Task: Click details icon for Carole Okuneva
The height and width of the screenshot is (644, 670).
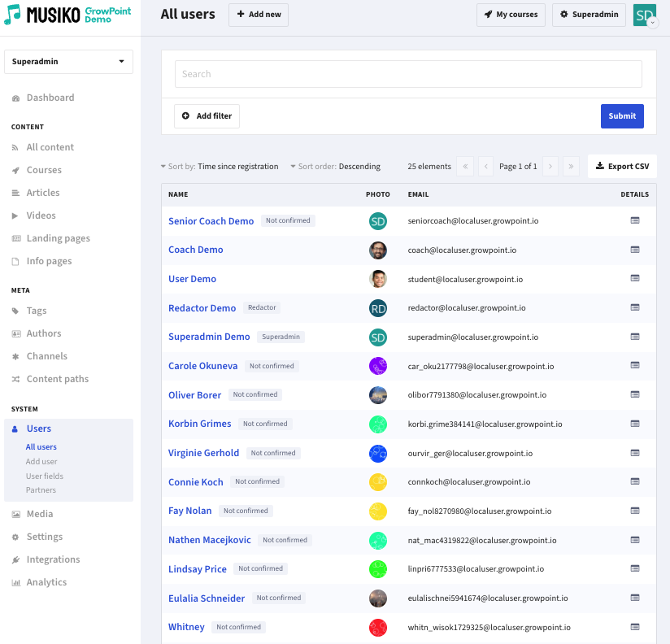Action: coord(635,366)
